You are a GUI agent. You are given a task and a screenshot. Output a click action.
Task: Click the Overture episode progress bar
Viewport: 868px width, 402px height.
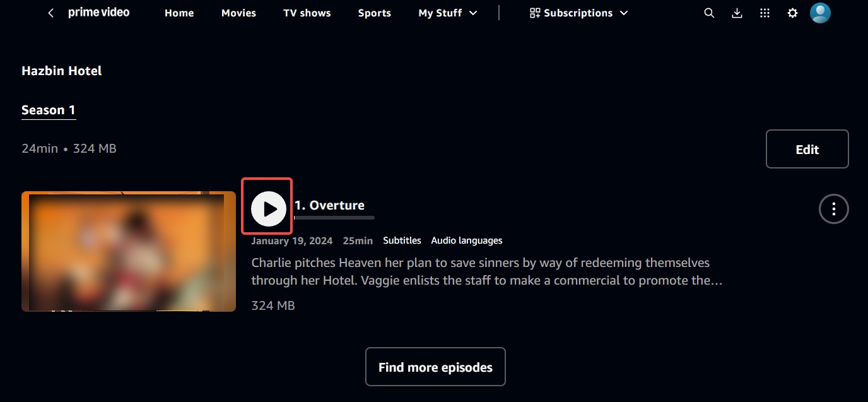coord(334,218)
